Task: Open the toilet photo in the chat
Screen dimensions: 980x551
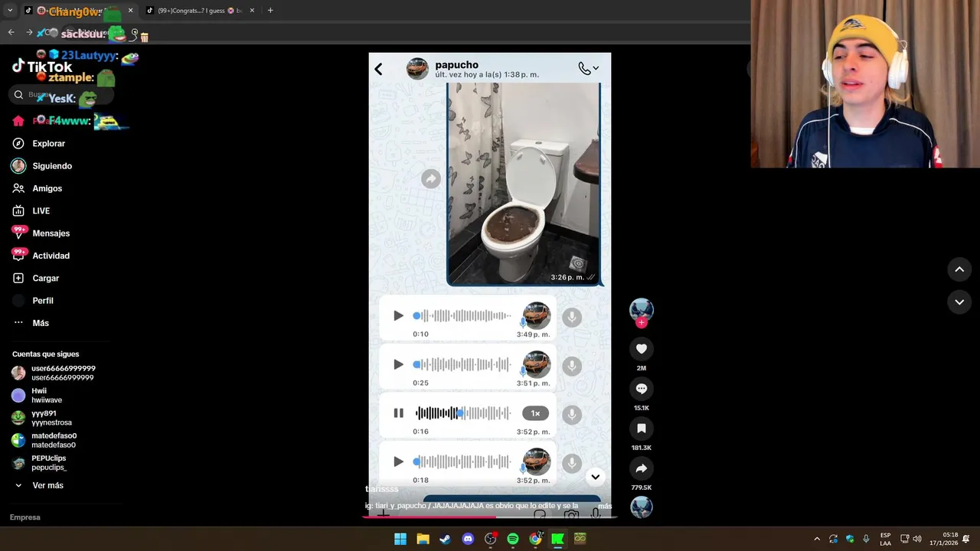Action: (524, 184)
